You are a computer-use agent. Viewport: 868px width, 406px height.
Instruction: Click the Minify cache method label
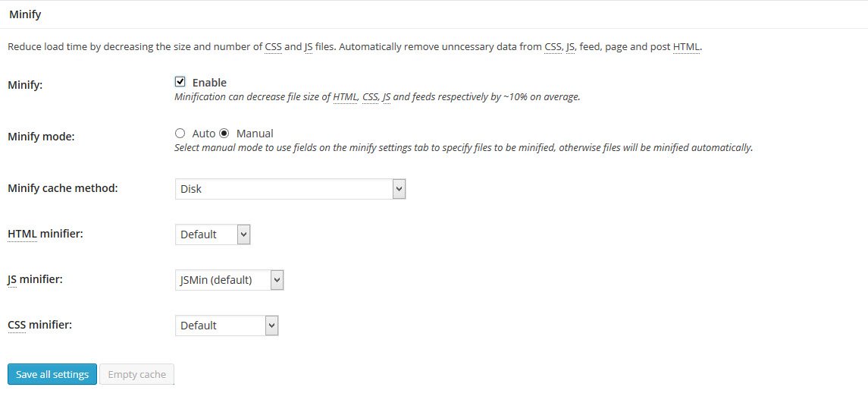click(x=63, y=187)
